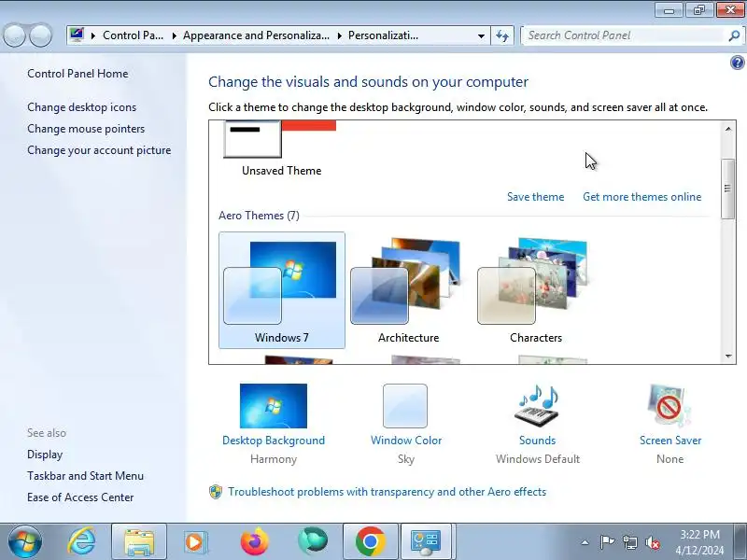This screenshot has height=560, width=747.
Task: Show hidden tray icons arrow
Action: [x=585, y=542]
